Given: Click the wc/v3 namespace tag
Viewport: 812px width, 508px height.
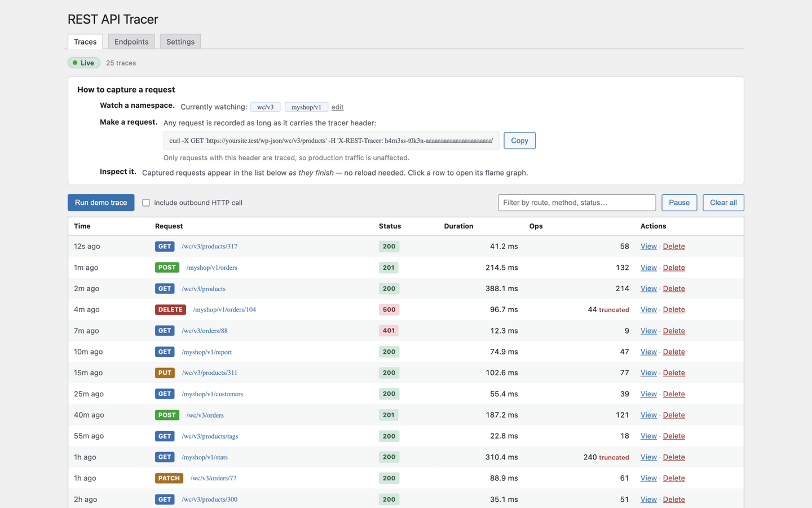Looking at the screenshot, I should [266, 107].
